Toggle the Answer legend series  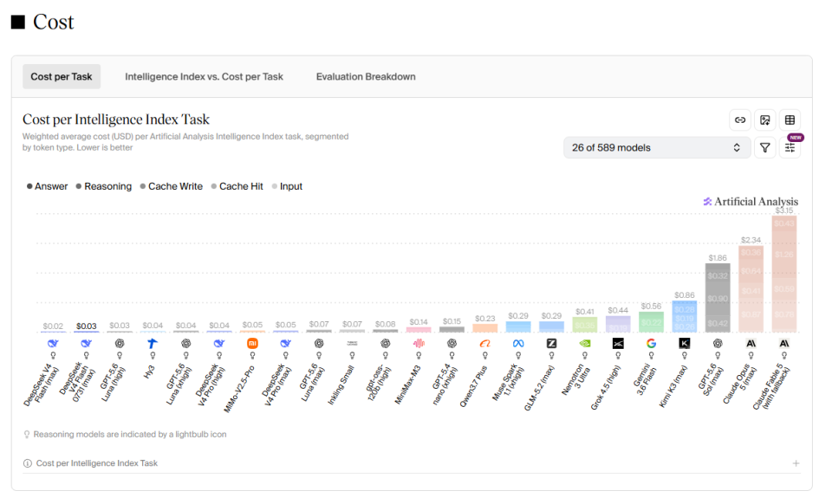pyautogui.click(x=47, y=186)
